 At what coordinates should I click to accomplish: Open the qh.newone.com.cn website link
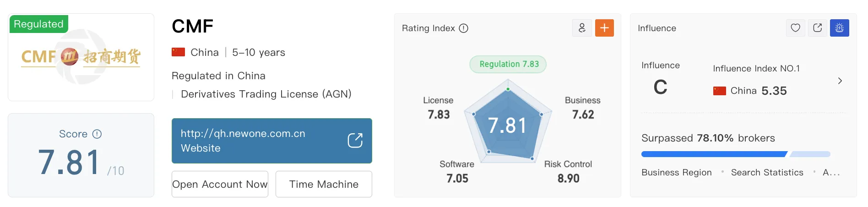pyautogui.click(x=272, y=141)
